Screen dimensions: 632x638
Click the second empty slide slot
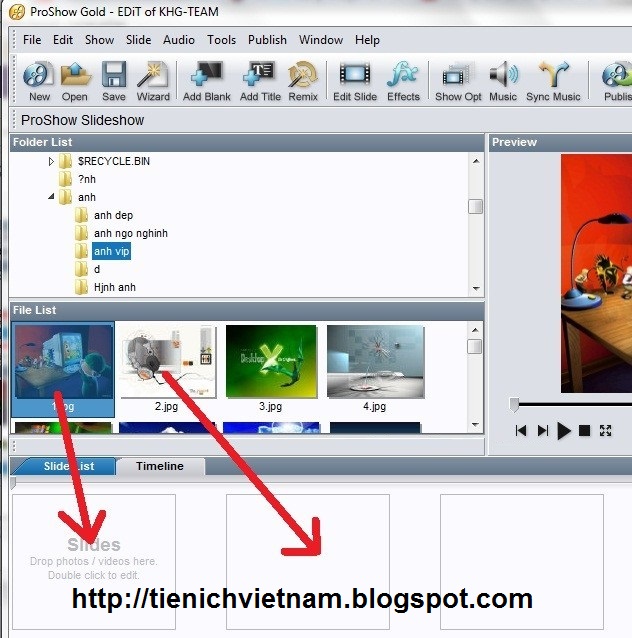pos(308,562)
